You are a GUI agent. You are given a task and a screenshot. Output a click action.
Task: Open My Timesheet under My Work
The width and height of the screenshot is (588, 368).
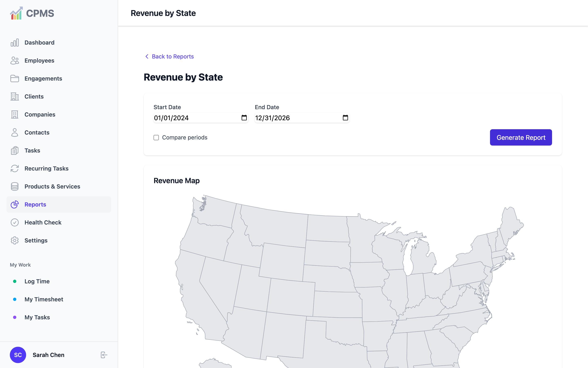coord(59,299)
